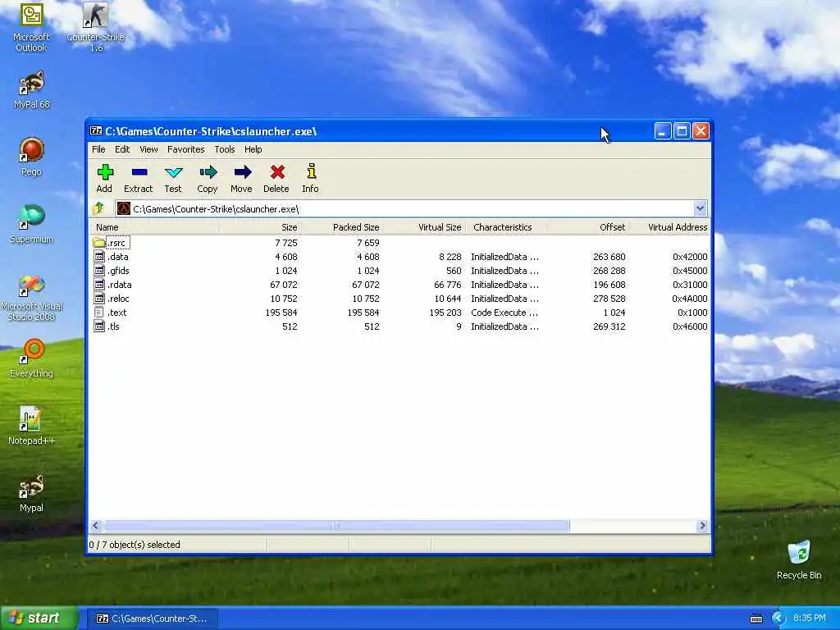Sort by Virtual Size column header

pos(424,227)
